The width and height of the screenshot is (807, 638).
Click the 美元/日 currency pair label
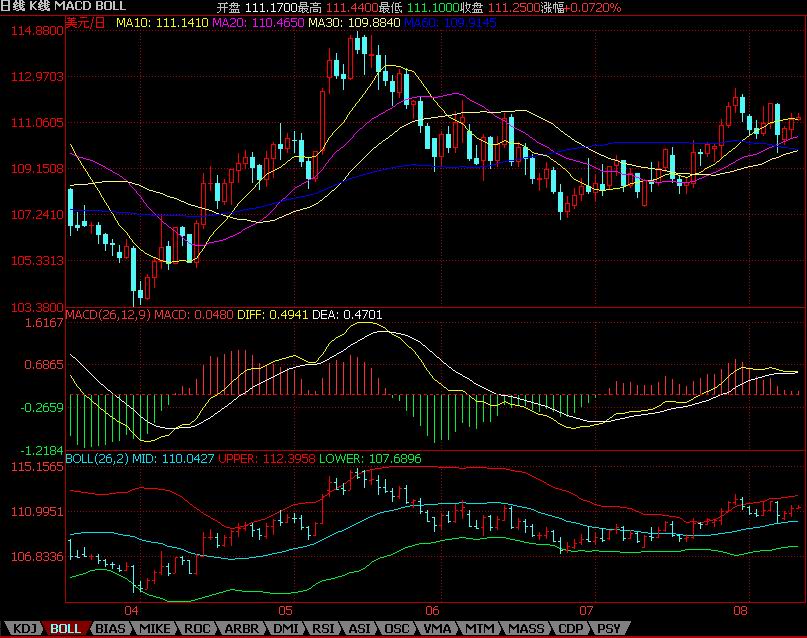point(86,21)
